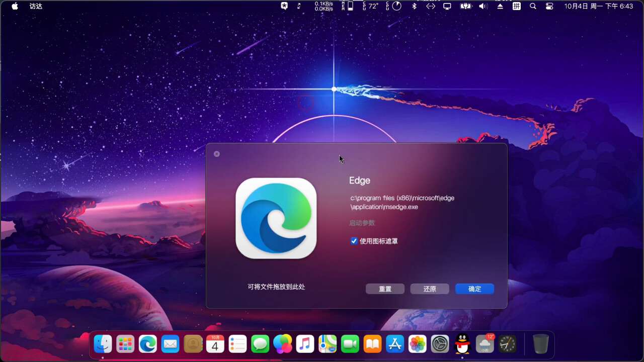Screen dimensions: 644x362
Task: Click the star badge menu bar icon
Action: click(x=284, y=6)
